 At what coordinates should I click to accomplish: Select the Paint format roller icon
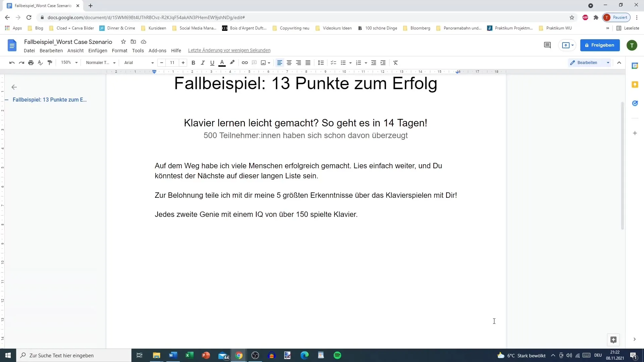(x=50, y=63)
